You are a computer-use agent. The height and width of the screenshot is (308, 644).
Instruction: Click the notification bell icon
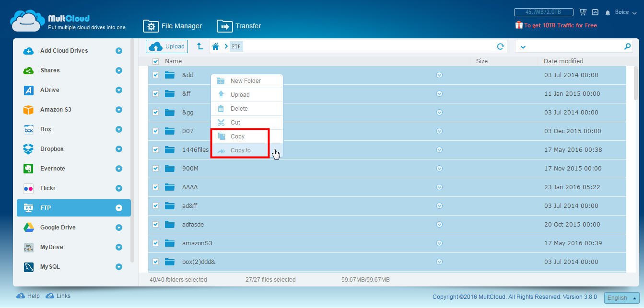[x=608, y=12]
